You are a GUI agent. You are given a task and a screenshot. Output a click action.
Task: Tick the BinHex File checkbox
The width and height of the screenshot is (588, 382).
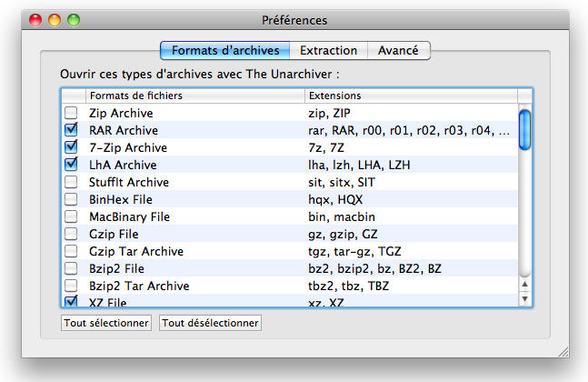click(x=71, y=199)
